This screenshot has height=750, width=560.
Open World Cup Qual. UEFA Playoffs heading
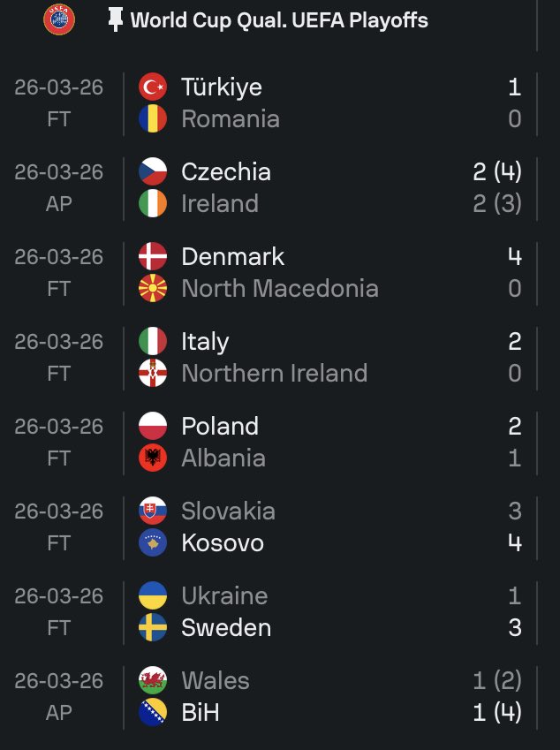(x=279, y=20)
